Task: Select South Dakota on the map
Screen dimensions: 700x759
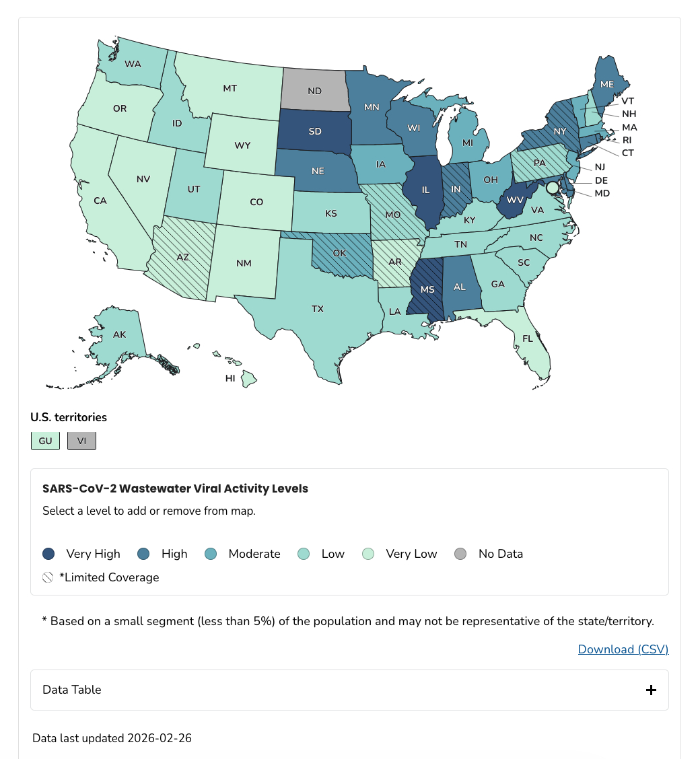Action: [314, 131]
